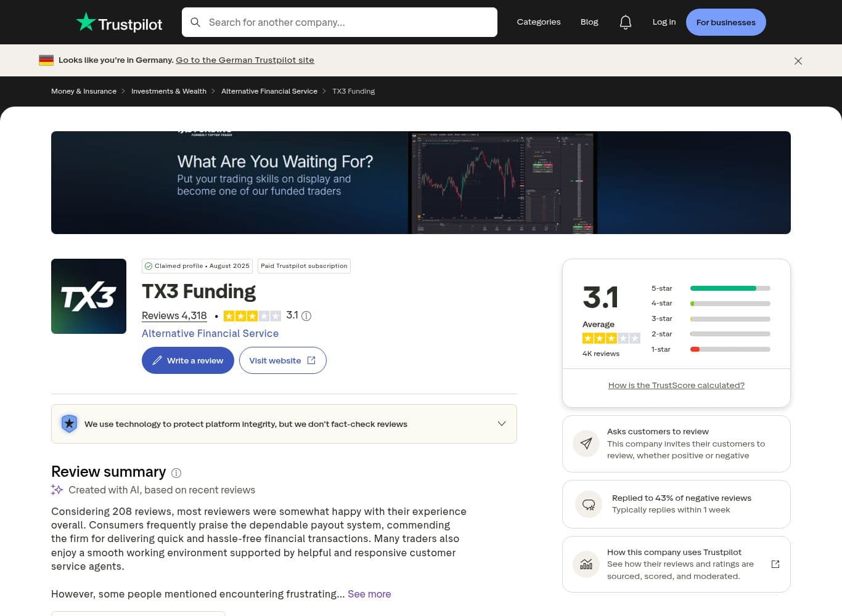The image size is (842, 616).
Task: Go to Alternative Financial Service breadcrumb
Action: pos(269,91)
